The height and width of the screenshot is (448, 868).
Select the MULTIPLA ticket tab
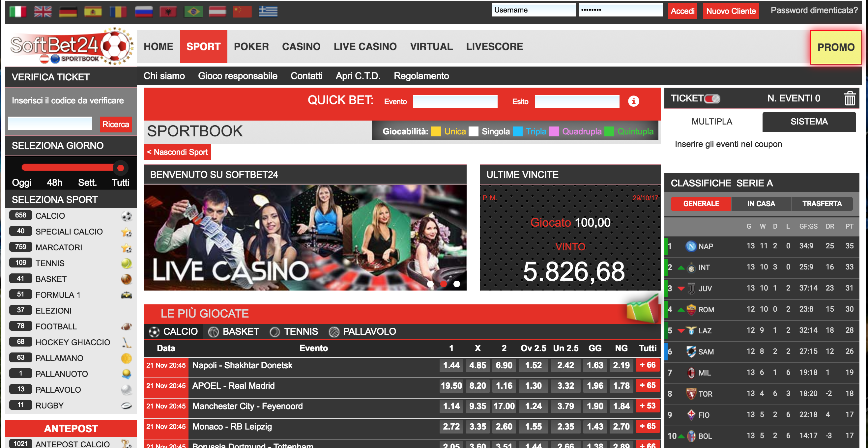(712, 122)
